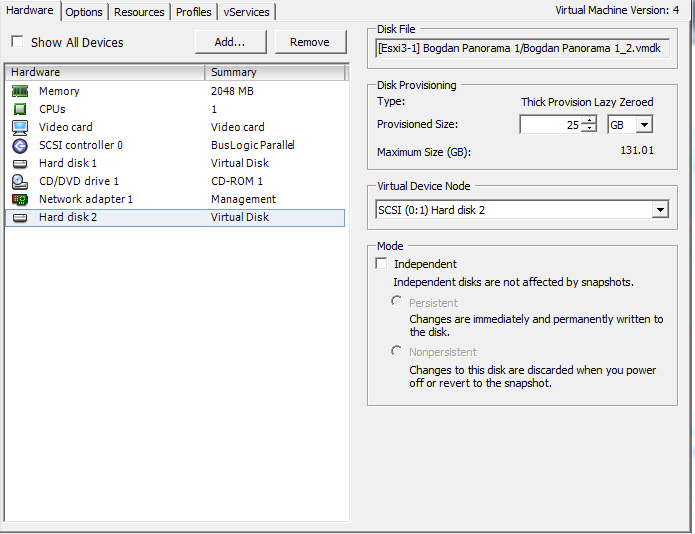
Task: Click the Provisioned Size value field
Action: (550, 124)
